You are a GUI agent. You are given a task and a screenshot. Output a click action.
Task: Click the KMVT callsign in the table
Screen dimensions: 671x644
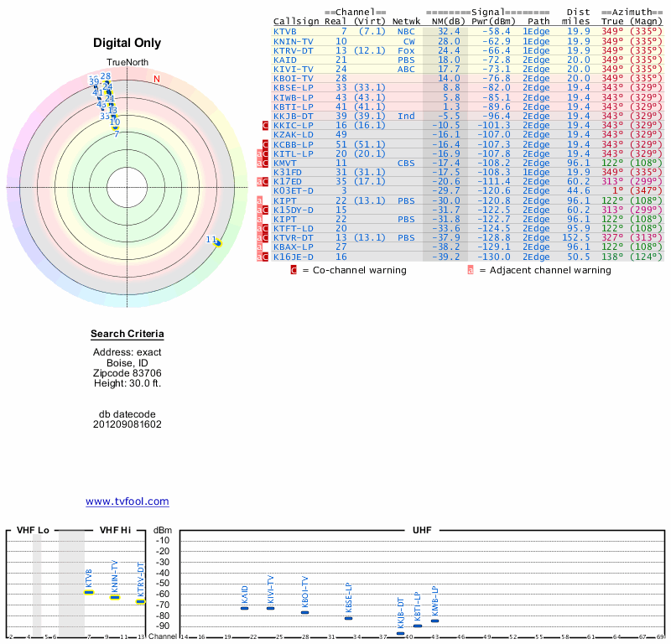284,163
